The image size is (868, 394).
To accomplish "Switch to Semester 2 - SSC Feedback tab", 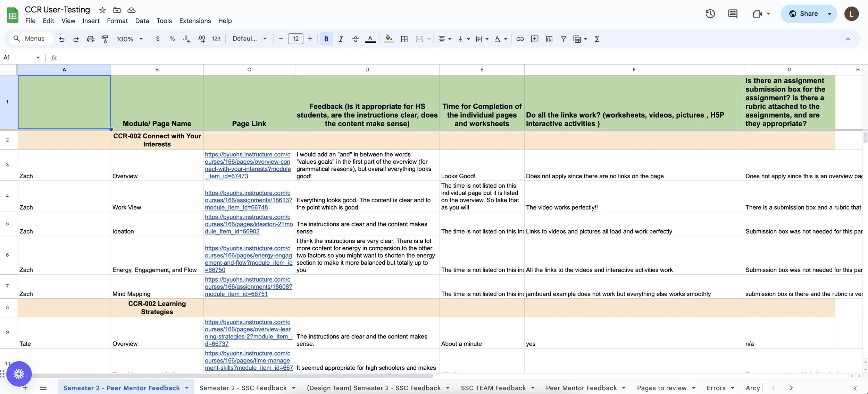I will (243, 388).
